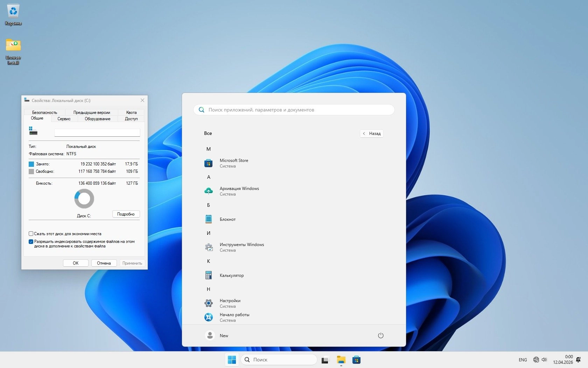Click the Подробно button
The image size is (588, 368).
[x=126, y=214]
